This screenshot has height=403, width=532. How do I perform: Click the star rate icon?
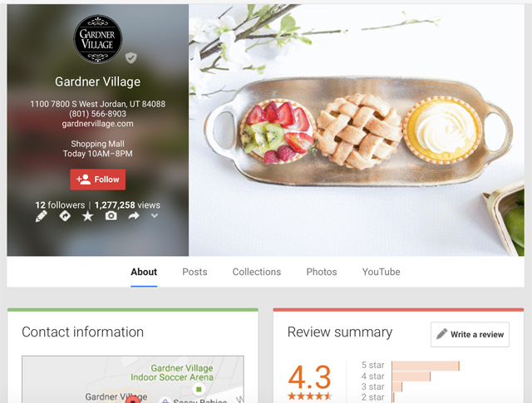tap(87, 216)
